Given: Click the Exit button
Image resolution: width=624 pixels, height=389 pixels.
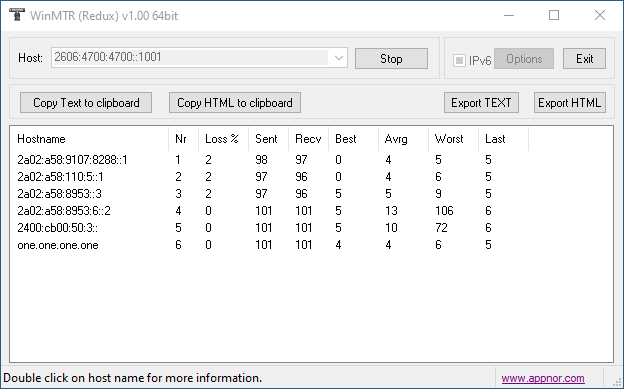Looking at the screenshot, I should tap(584, 59).
